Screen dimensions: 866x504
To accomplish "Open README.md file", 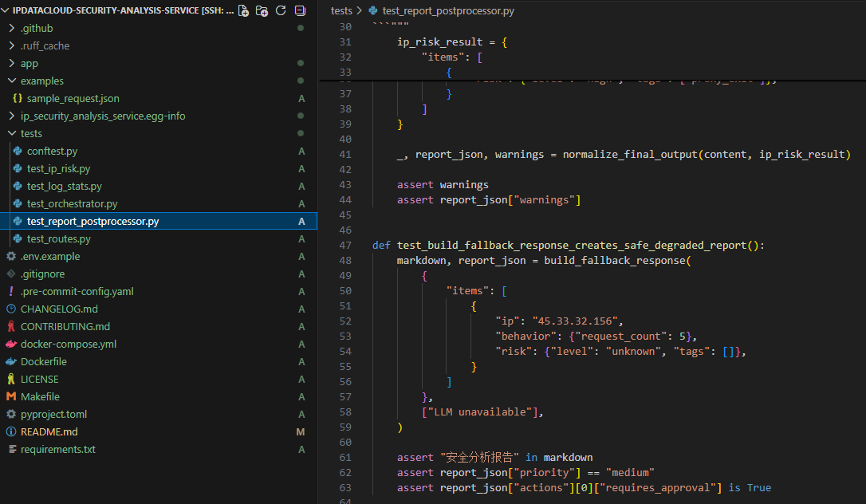I will [49, 432].
